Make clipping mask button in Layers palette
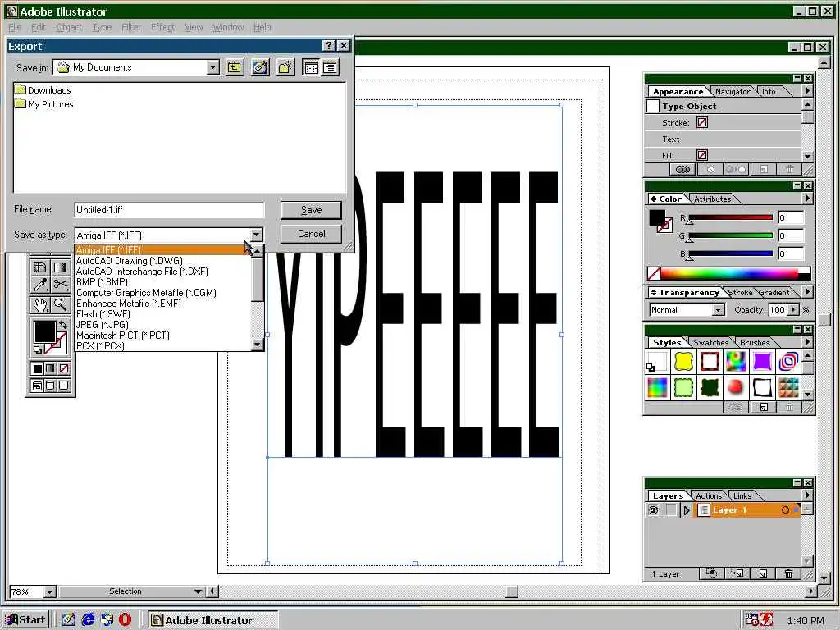Viewport: 840px width, 630px height. [711, 573]
